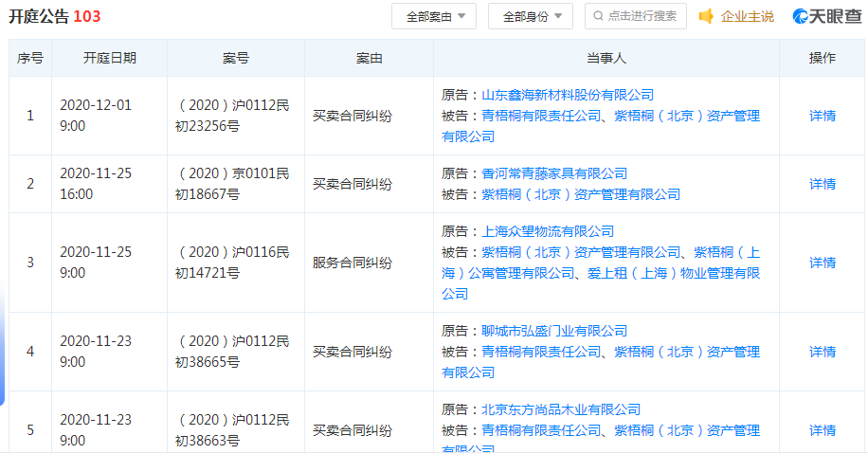Image resolution: width=868 pixels, height=454 pixels.
Task: Click the 案由 column header
Action: (x=370, y=58)
